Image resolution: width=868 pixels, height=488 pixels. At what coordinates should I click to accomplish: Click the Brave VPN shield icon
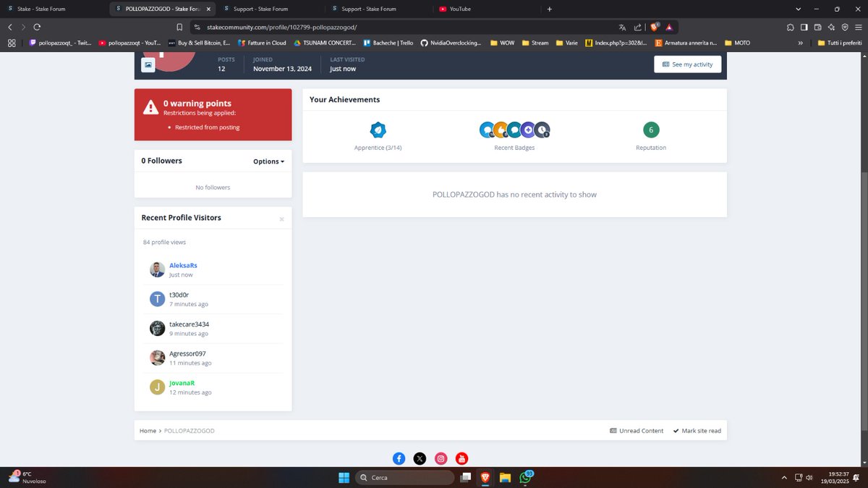point(844,27)
